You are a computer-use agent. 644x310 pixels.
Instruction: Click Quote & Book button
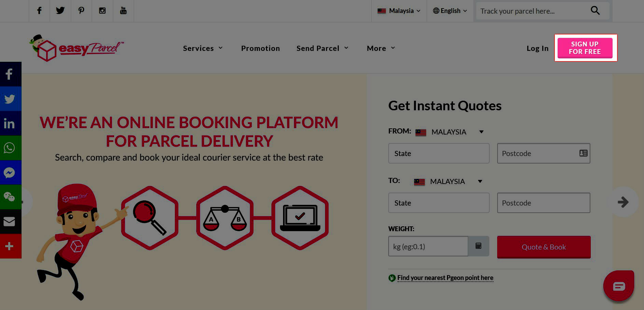point(544,247)
